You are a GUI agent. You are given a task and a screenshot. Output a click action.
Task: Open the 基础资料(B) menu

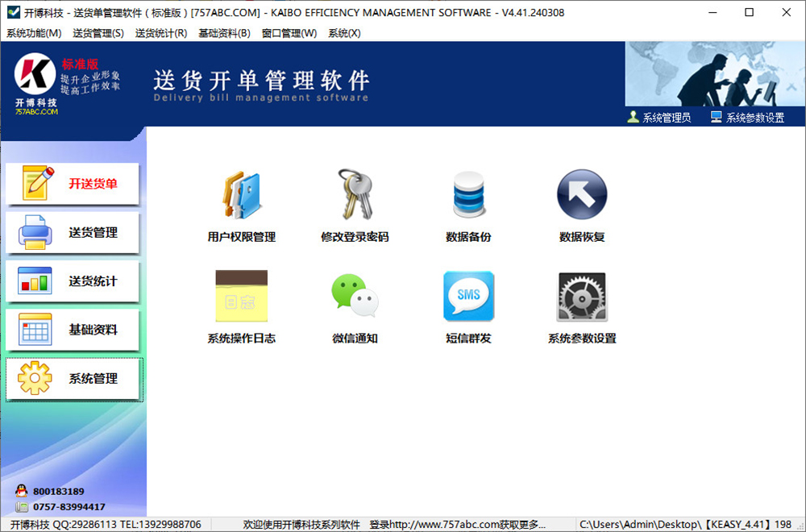point(224,33)
